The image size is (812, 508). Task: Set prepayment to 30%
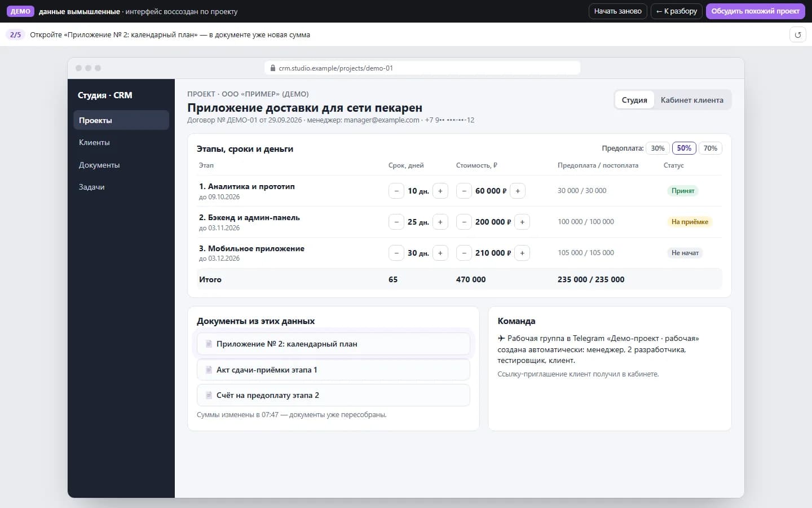[x=657, y=148]
